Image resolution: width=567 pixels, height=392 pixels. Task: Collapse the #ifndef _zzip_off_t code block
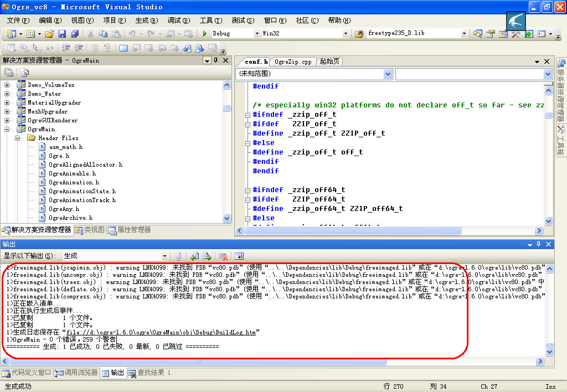coord(248,115)
